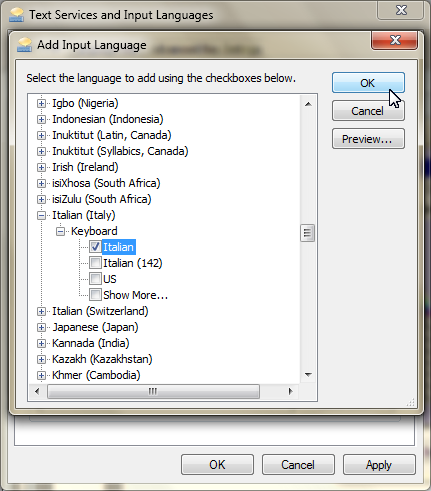The width and height of the screenshot is (431, 491).
Task: Check the Italian (142) keyboard layout
Action: point(95,263)
